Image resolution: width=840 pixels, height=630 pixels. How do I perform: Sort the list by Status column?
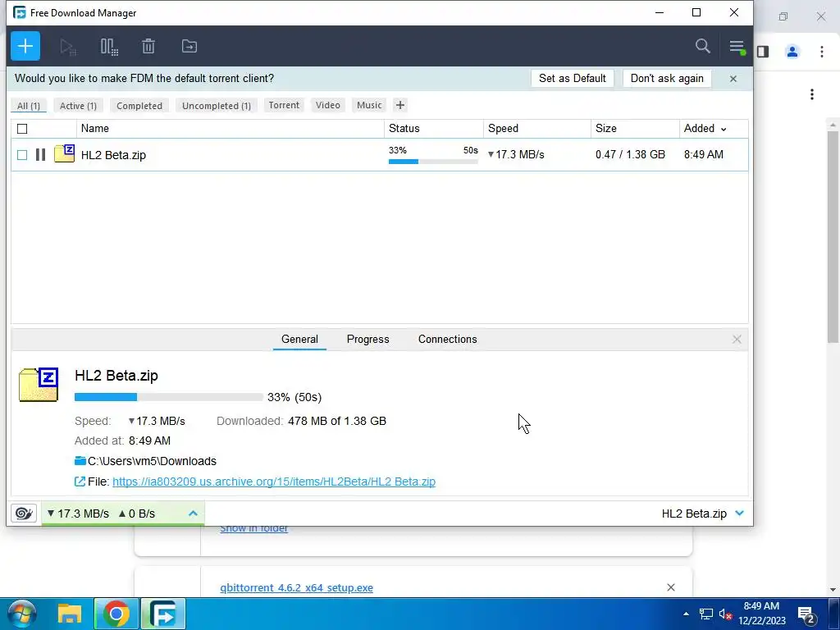[x=434, y=129]
